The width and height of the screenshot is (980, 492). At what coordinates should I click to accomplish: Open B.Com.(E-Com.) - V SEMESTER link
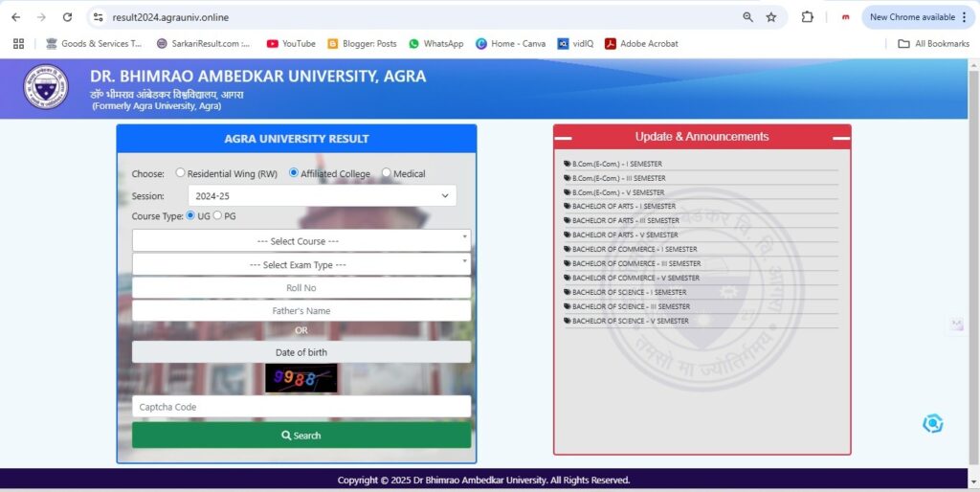click(x=618, y=192)
